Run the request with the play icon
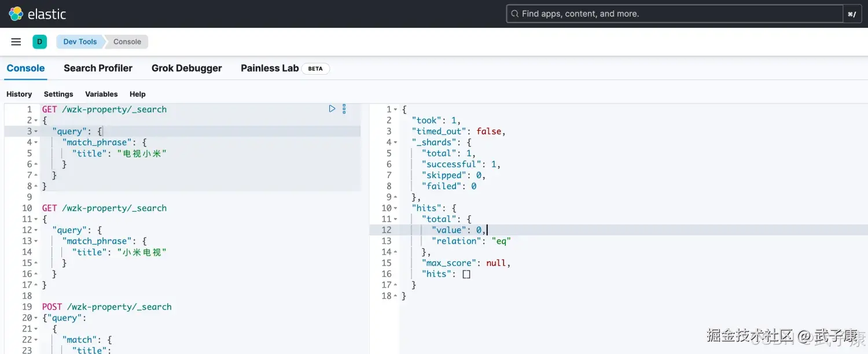The width and height of the screenshot is (868, 354). coord(332,109)
